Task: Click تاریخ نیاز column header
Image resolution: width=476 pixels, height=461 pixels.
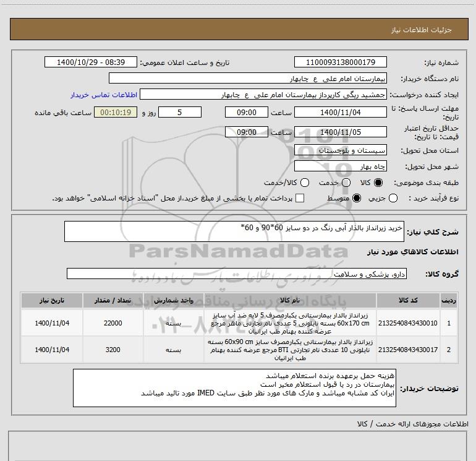Action: pyautogui.click(x=52, y=301)
